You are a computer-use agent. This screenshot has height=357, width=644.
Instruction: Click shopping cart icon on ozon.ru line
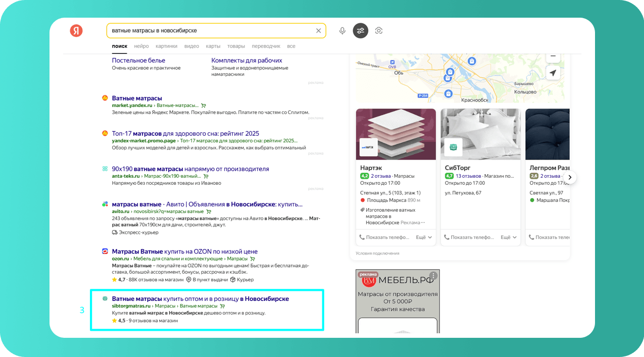(x=253, y=259)
